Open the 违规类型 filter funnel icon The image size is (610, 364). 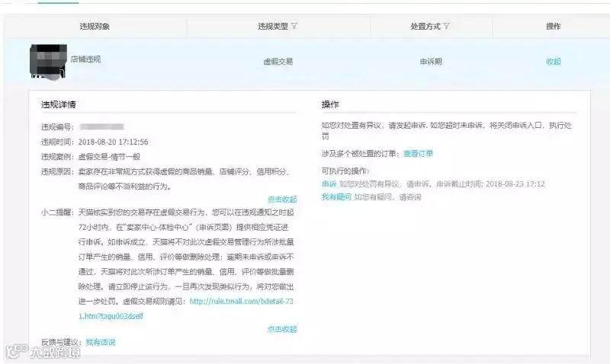pos(294,26)
